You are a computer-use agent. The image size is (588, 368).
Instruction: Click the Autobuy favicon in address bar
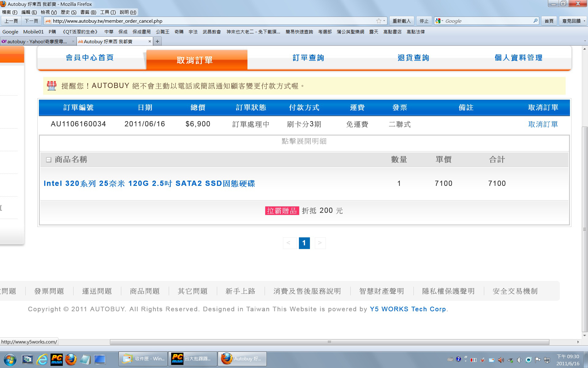[48, 21]
